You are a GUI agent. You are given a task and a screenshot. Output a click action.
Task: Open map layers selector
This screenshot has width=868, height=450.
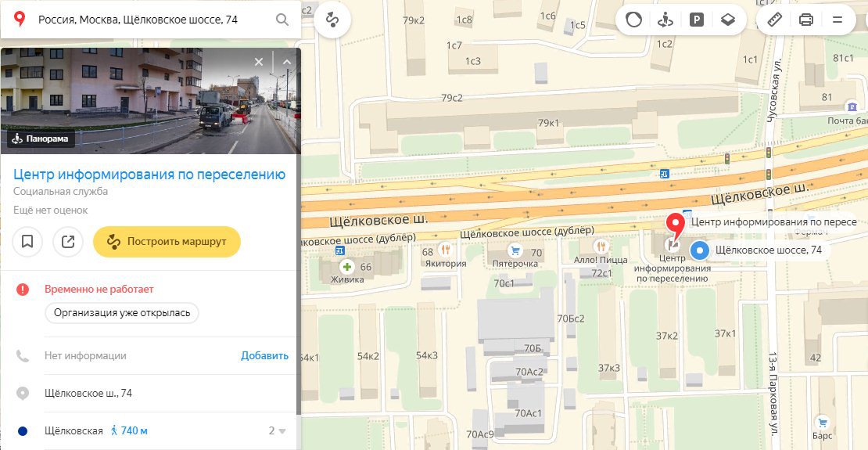coord(727,20)
